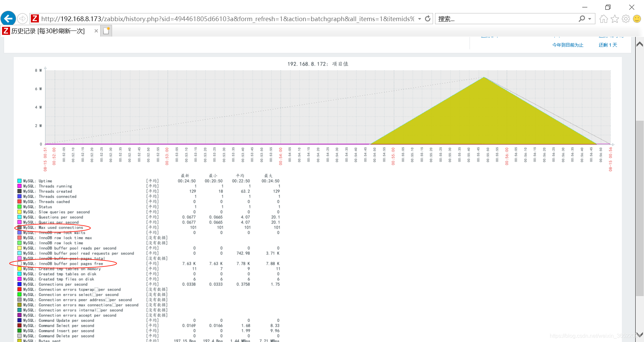Click 'MySQL: InnoDB buffer pool pages free' label
Screen dimensions: 644x342
coord(63,264)
